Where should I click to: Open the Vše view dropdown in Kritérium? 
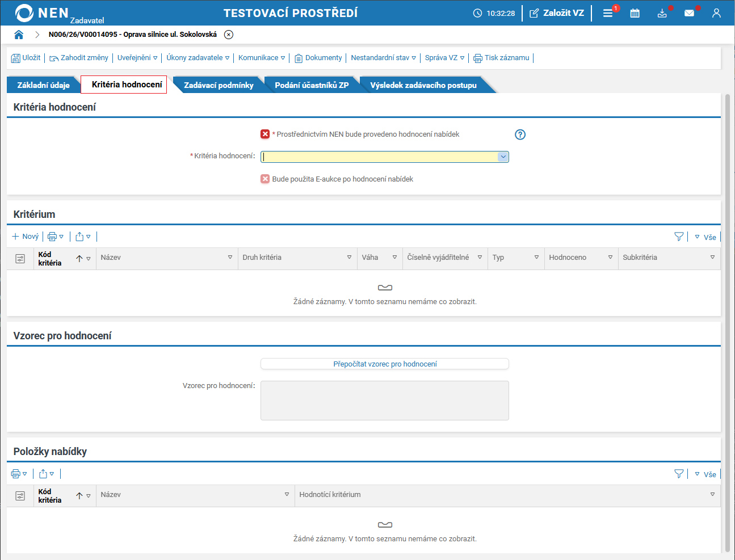705,237
